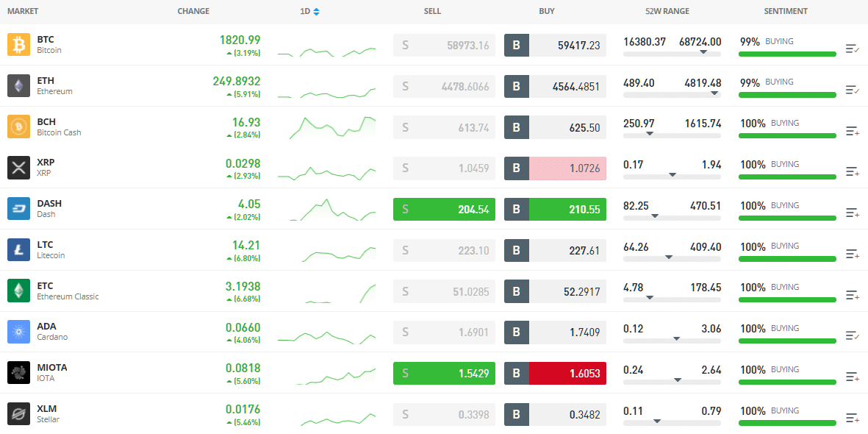Image resolution: width=868 pixels, height=434 pixels.
Task: Click the ETH change value "249.8932"
Action: point(237,81)
